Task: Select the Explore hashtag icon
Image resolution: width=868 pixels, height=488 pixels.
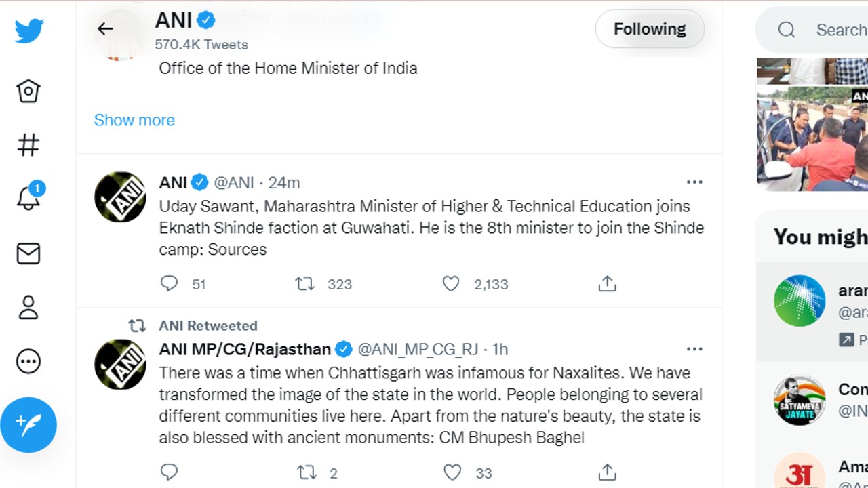Action: tap(28, 144)
